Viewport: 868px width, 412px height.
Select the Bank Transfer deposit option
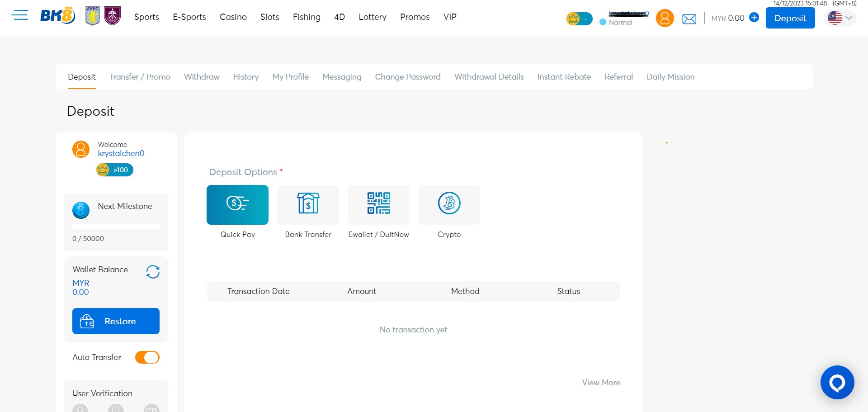pos(307,204)
